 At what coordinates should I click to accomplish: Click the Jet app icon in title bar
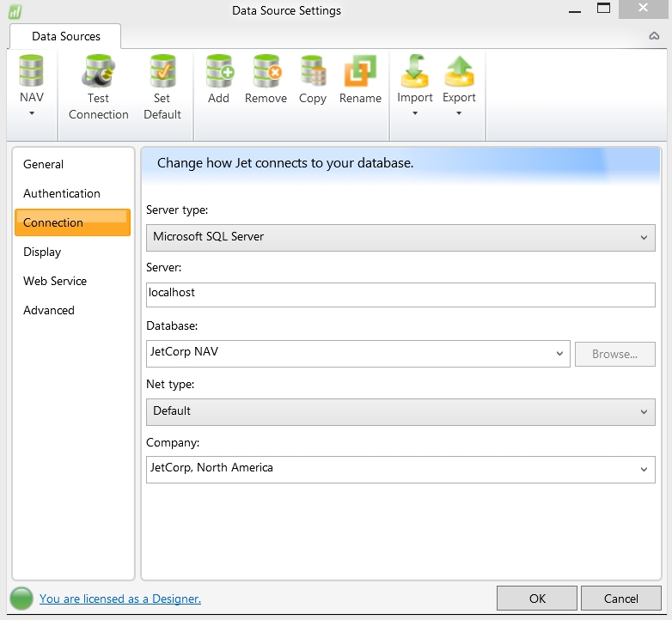coord(15,11)
